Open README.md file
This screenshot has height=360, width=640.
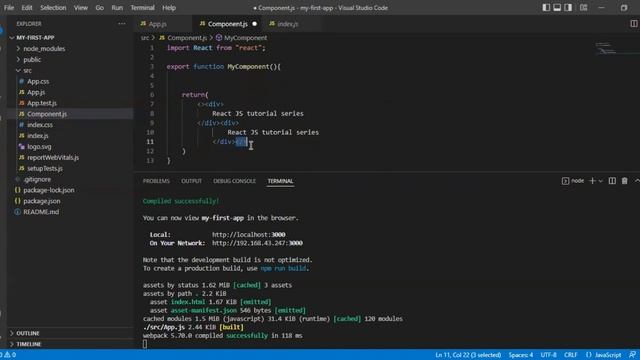pyautogui.click(x=41, y=212)
